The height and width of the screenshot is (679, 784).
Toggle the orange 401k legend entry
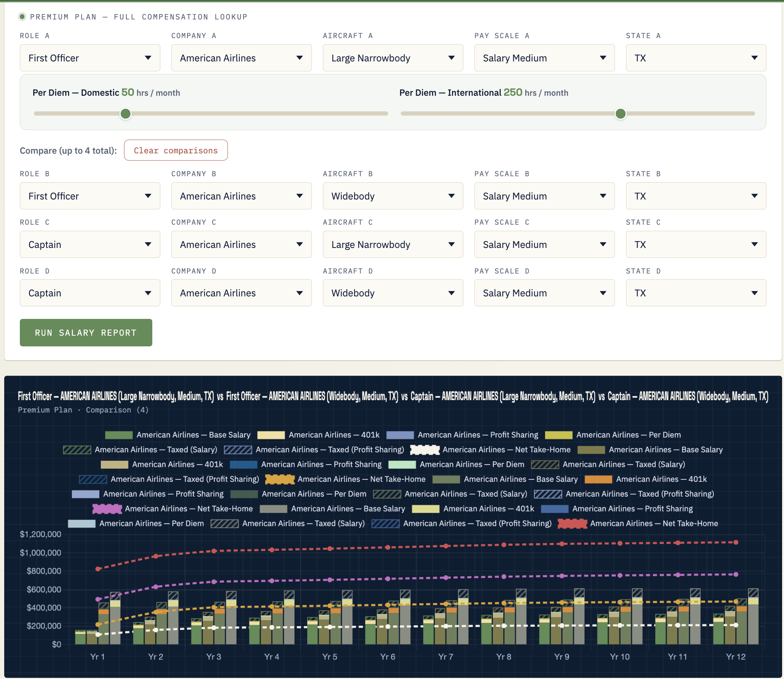(646, 479)
